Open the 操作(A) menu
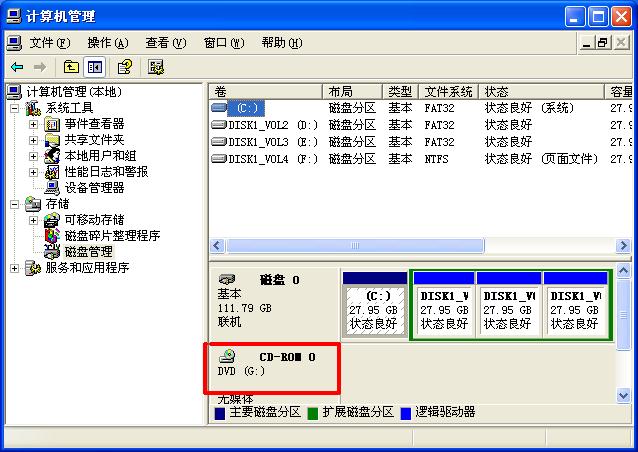 pos(108,43)
